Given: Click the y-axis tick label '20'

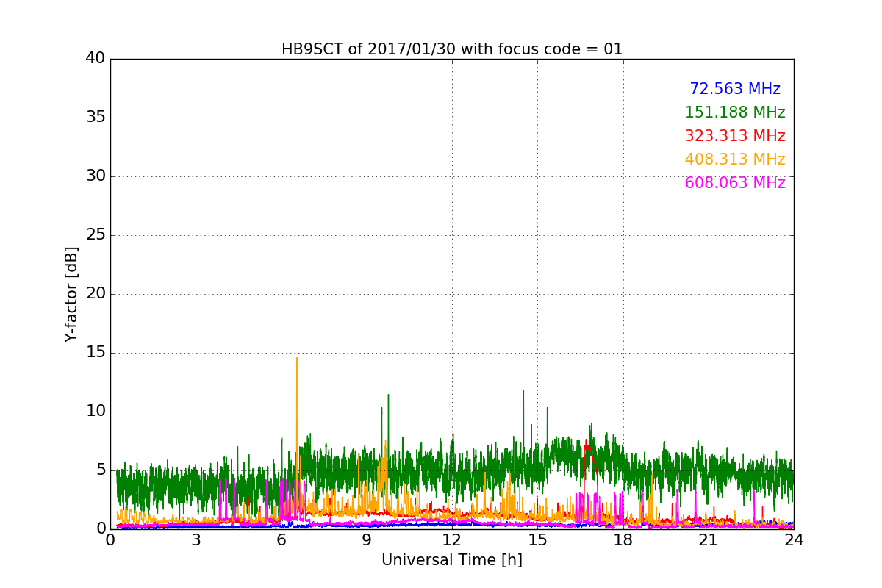Looking at the screenshot, I should 96,294.
